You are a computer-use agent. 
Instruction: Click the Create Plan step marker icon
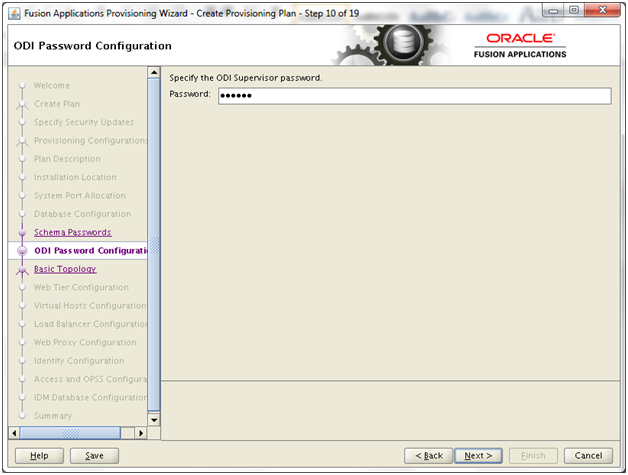(x=22, y=105)
